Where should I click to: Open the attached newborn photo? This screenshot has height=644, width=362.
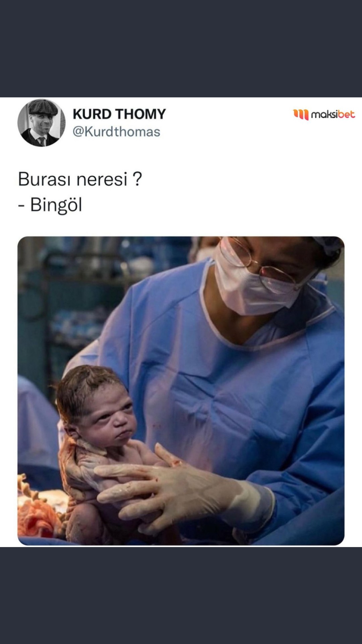click(181, 391)
